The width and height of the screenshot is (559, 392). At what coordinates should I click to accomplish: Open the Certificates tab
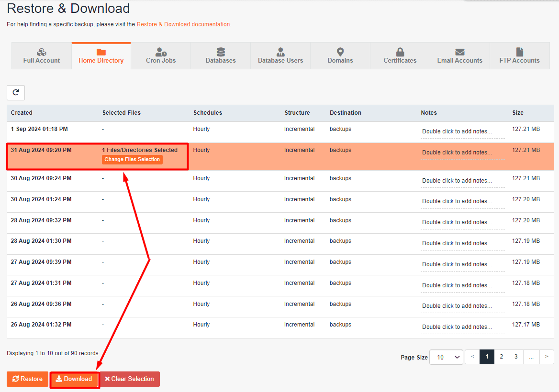(x=400, y=55)
